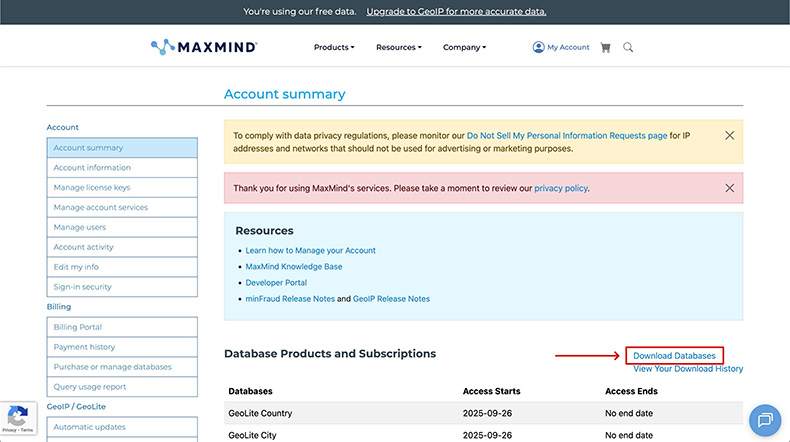The height and width of the screenshot is (442, 790).
Task: Dismiss the yellow data privacy notice
Action: [x=729, y=135]
